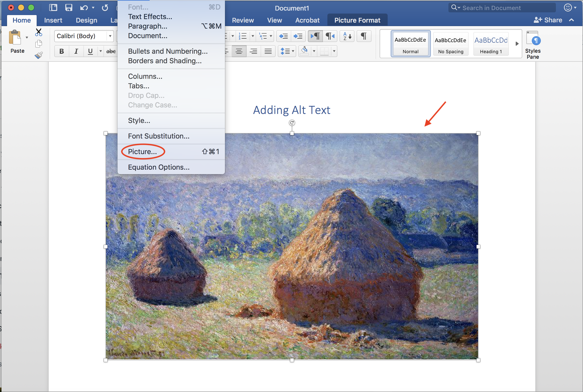Click the Search in Document field
Viewport: 583px width, 392px height.
point(502,8)
